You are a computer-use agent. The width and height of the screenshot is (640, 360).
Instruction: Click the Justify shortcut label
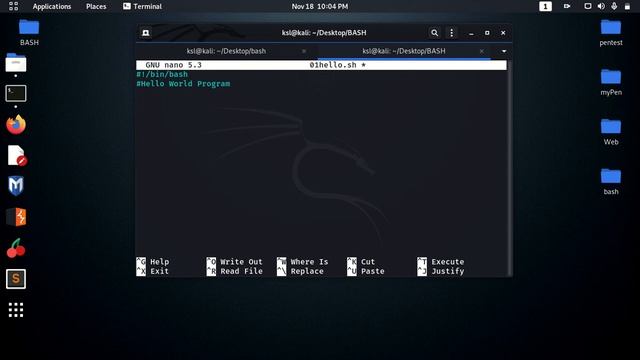[448, 271]
